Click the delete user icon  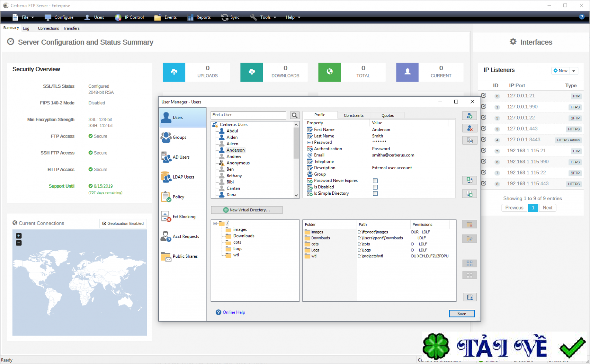(469, 128)
